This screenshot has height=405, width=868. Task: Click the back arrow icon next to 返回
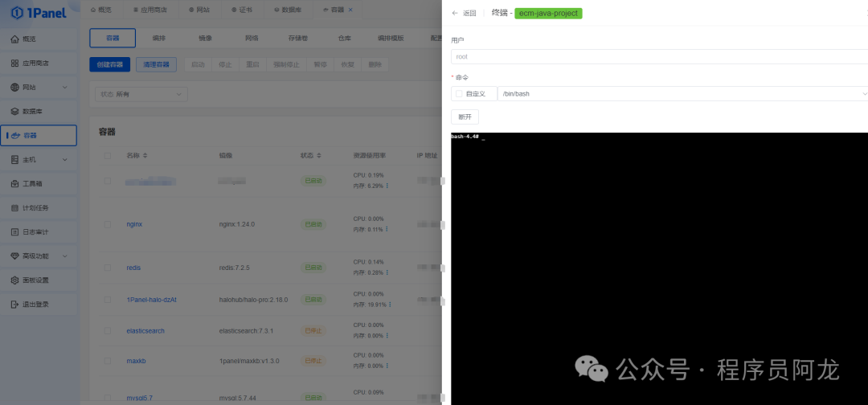(x=455, y=14)
